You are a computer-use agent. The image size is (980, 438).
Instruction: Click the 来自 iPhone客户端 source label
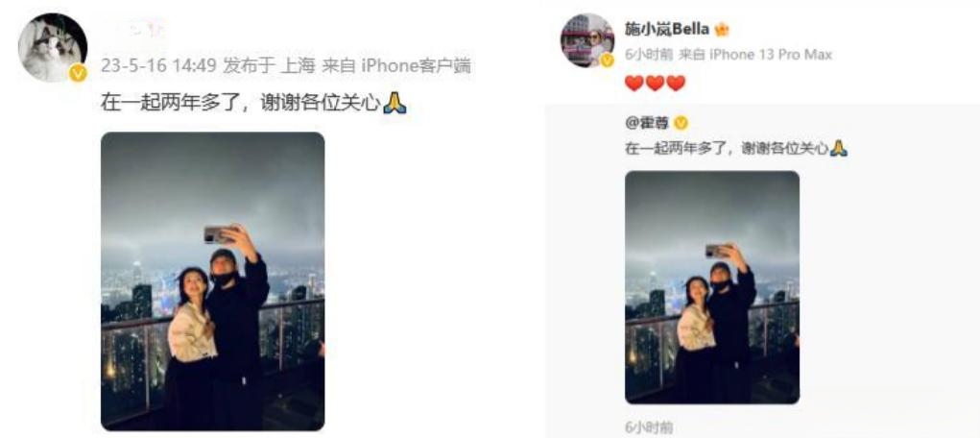[x=396, y=65]
